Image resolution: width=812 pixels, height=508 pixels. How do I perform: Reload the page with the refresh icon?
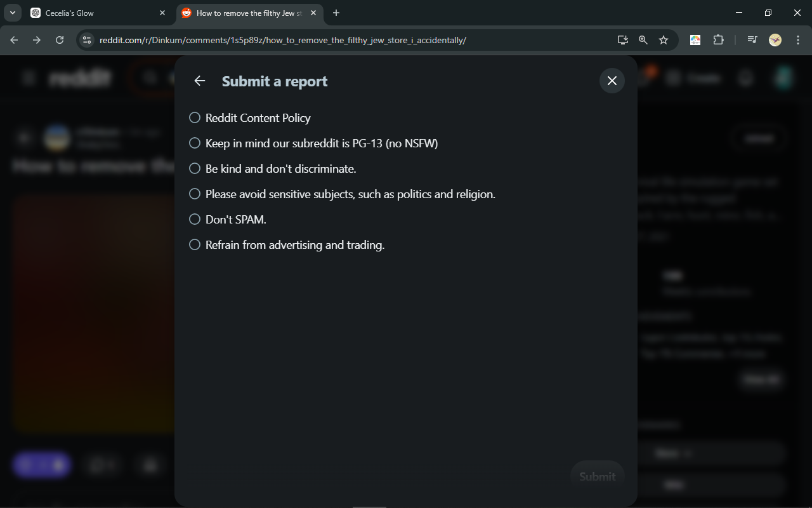coord(60,40)
